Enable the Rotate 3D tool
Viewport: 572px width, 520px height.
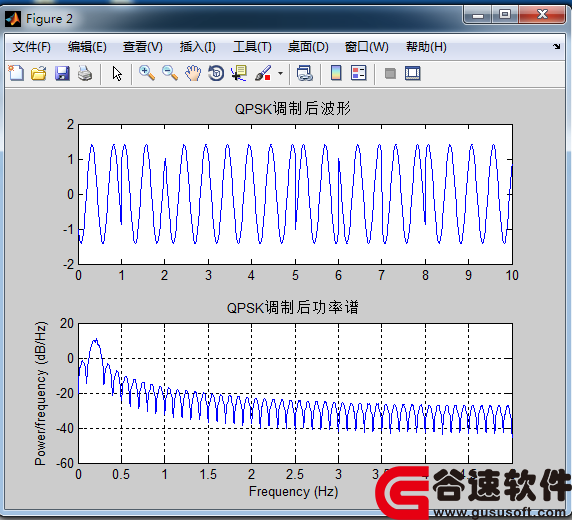[x=216, y=73]
